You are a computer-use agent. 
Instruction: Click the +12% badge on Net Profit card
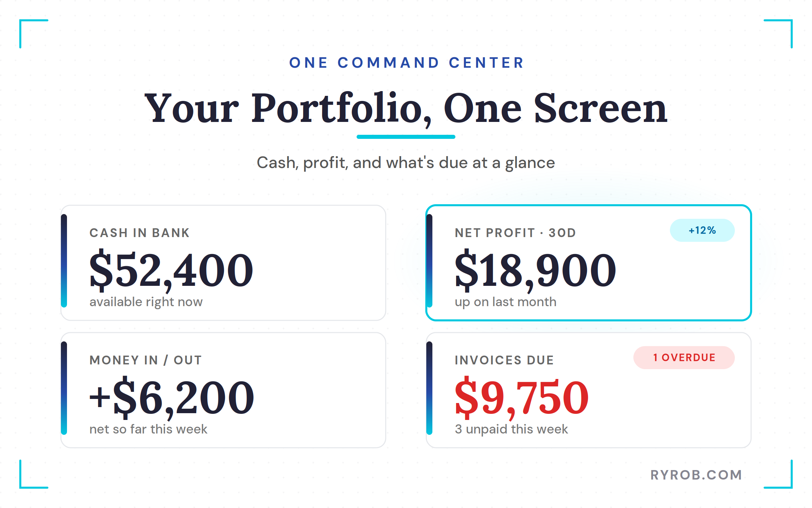click(x=702, y=230)
